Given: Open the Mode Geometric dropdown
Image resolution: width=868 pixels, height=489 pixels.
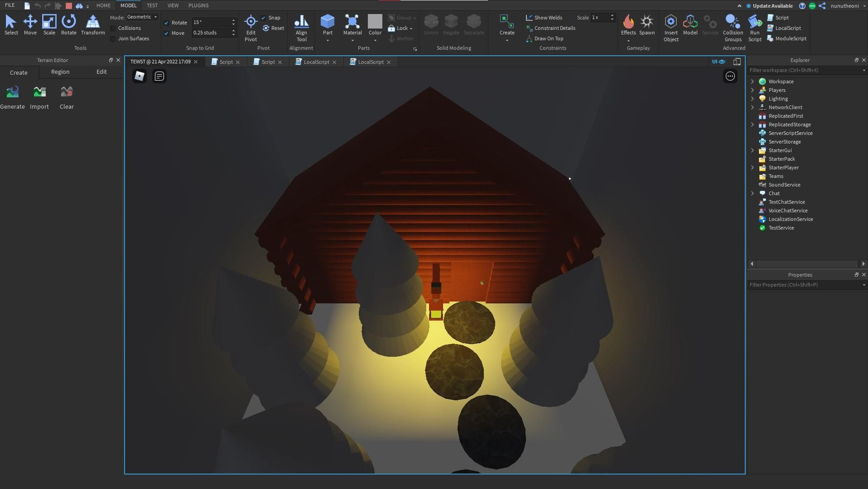Looking at the screenshot, I should 142,17.
